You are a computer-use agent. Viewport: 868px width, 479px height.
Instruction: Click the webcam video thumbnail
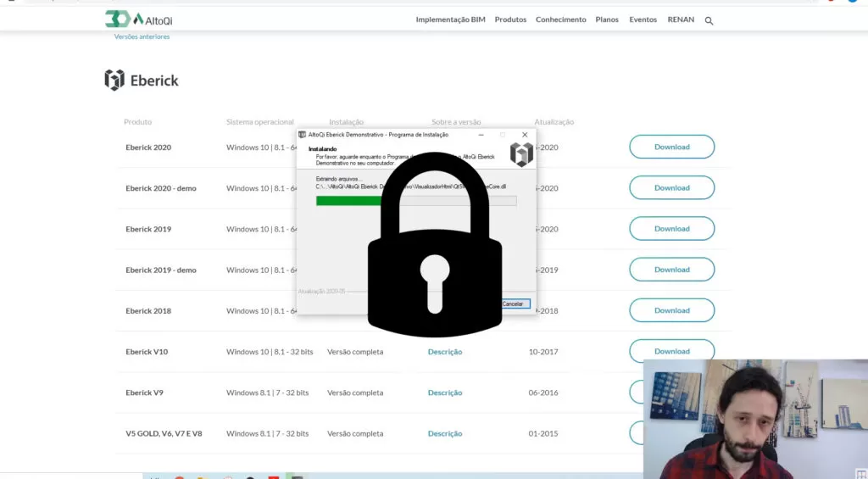click(755, 419)
